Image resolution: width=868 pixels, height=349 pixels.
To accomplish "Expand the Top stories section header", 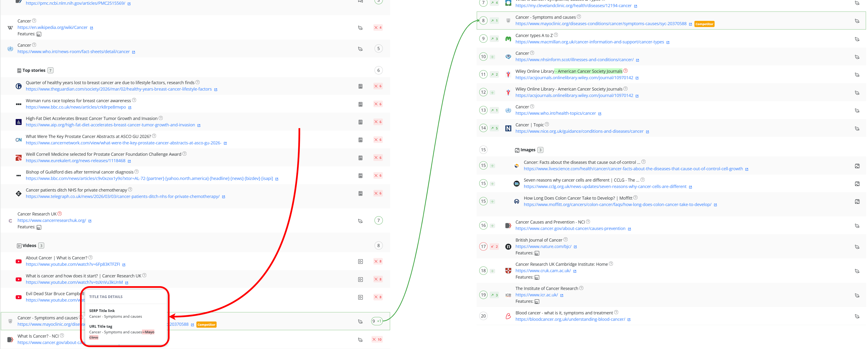I will 34,70.
